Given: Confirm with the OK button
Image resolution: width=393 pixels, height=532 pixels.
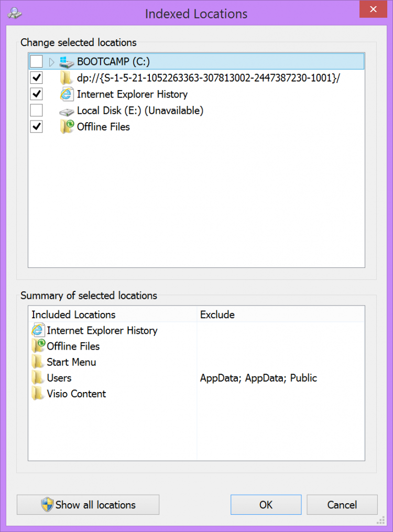Looking at the screenshot, I should [x=266, y=505].
